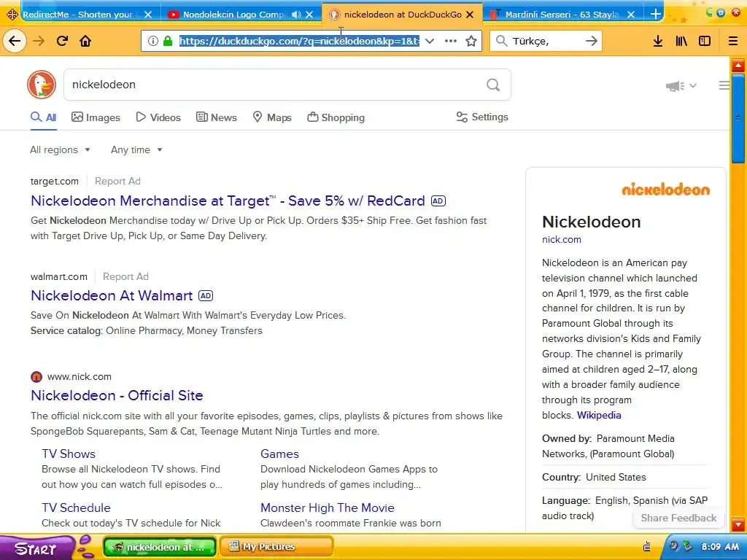The height and width of the screenshot is (560, 747).
Task: Open page actions three-dots menu
Action: pos(451,41)
